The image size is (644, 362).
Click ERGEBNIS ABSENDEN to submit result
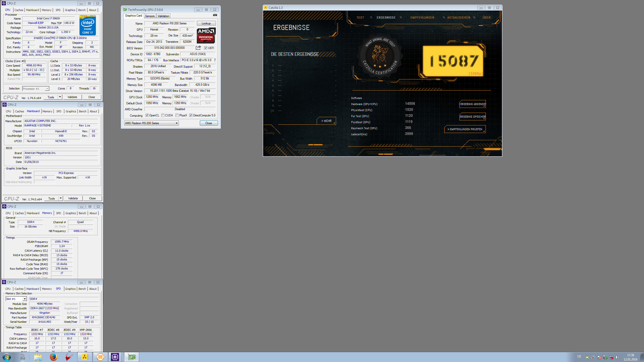472,104
